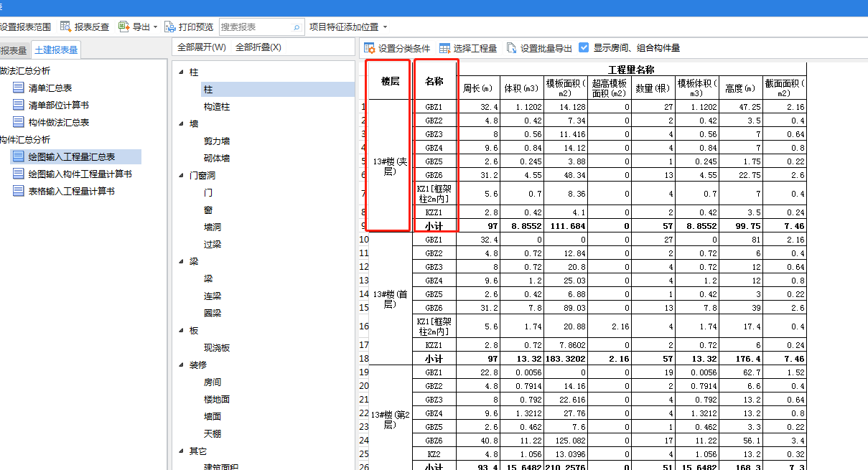The height and width of the screenshot is (470, 868).
Task: Select 连梁 in component tree
Action: [213, 296]
